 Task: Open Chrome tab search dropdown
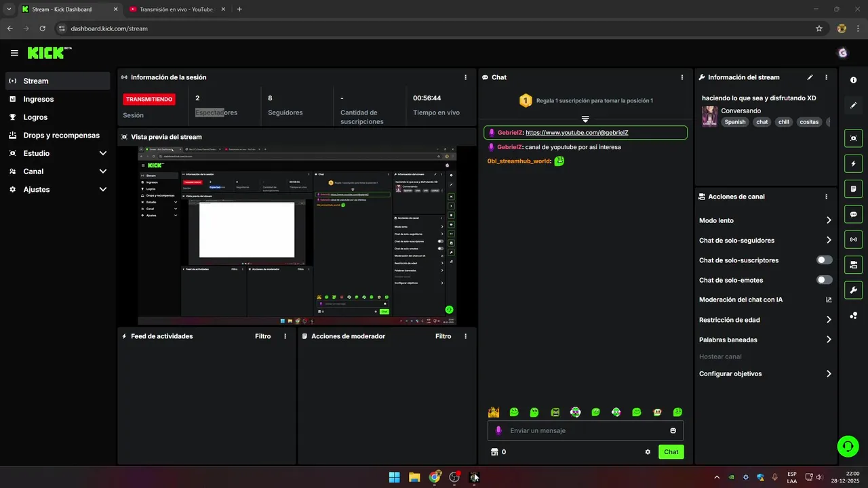[x=9, y=9]
